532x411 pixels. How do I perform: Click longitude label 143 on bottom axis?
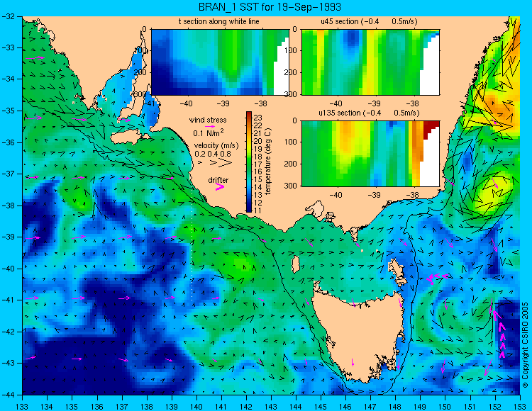click(x=271, y=407)
